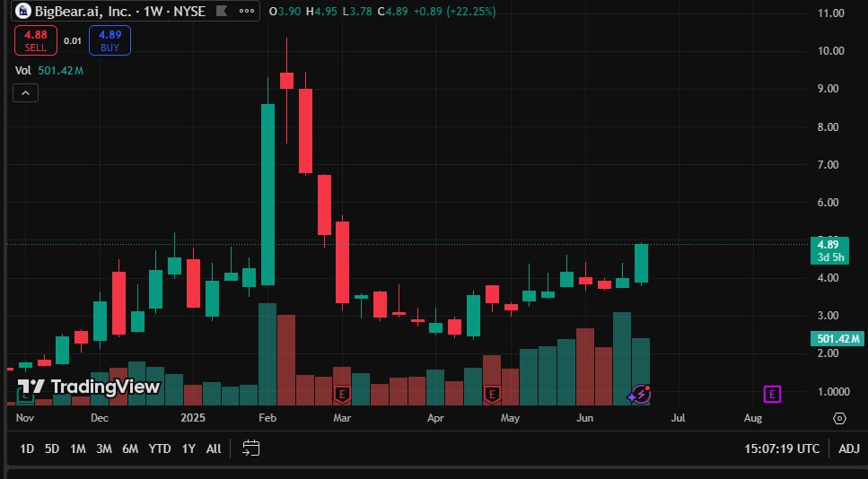Select the 1D time range
The height and width of the screenshot is (479, 868).
(27, 449)
